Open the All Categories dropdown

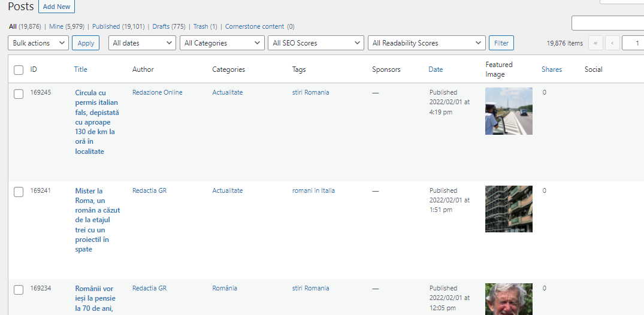(x=222, y=43)
